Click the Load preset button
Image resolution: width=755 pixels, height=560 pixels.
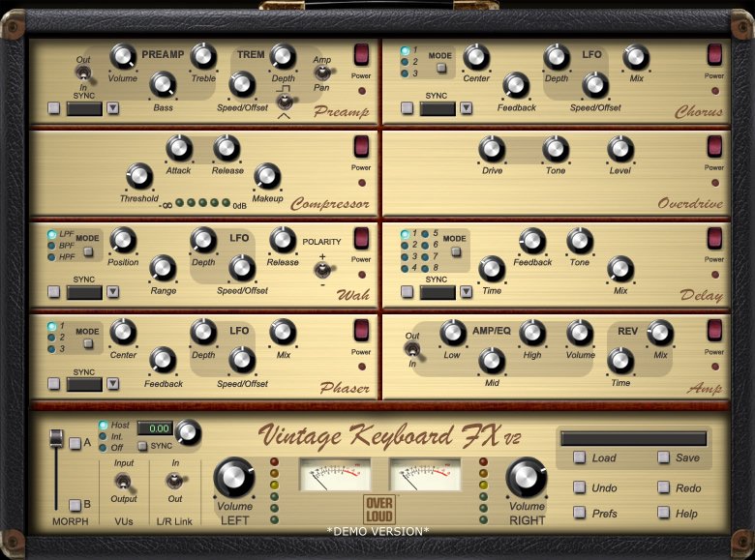coord(580,458)
